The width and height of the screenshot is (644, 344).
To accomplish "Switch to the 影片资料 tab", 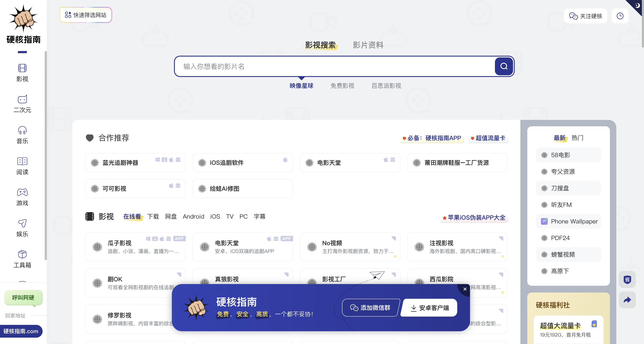I will [368, 45].
